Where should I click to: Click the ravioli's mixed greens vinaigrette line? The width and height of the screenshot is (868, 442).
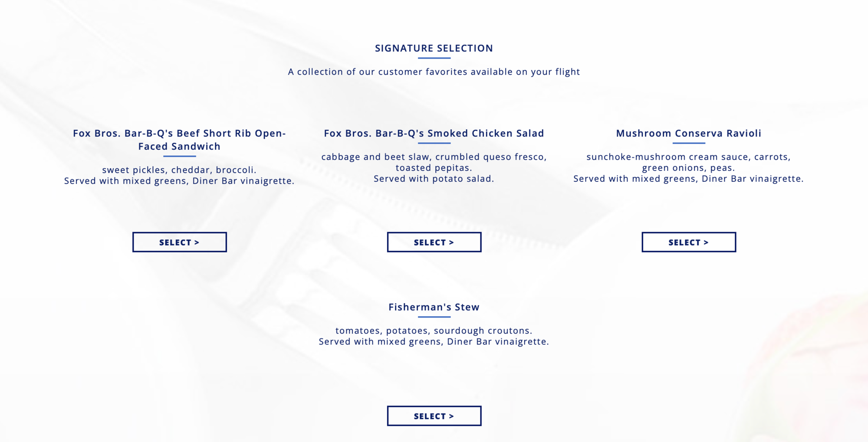(689, 179)
